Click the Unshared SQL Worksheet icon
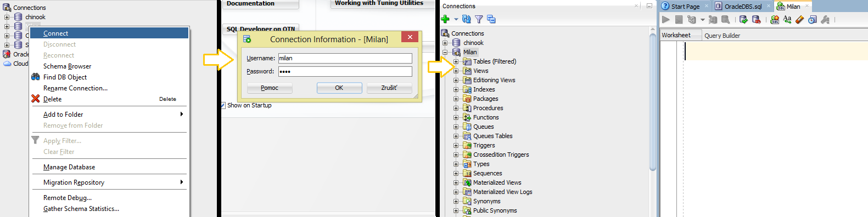868x217 pixels. 775,20
